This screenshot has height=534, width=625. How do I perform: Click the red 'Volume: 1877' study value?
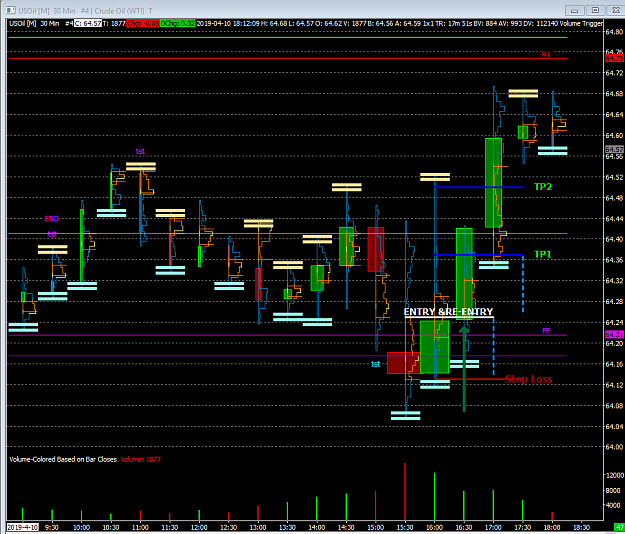point(140,459)
